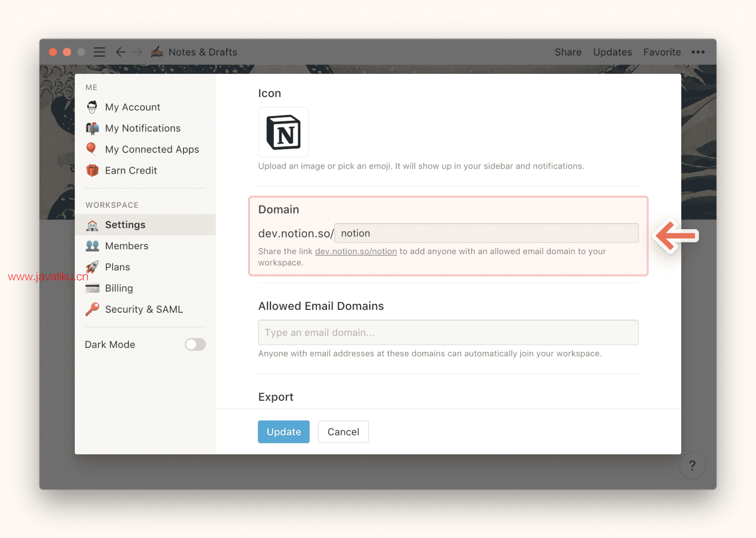756x538 pixels.
Task: Open the dev.notion.so/notion link
Action: click(356, 251)
